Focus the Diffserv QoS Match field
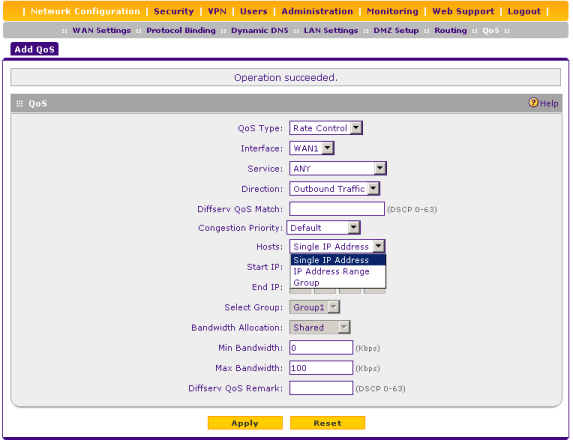Image resolution: width=573 pixels, height=440 pixels. (337, 209)
